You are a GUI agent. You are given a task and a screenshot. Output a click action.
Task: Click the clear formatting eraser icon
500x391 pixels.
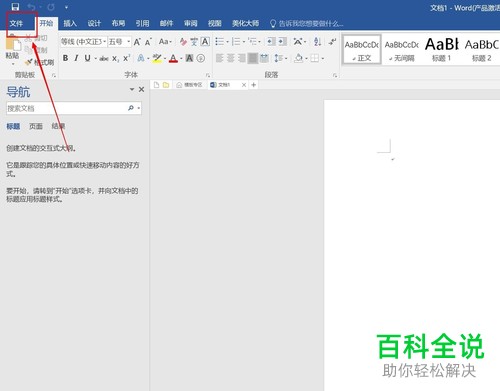coord(183,42)
